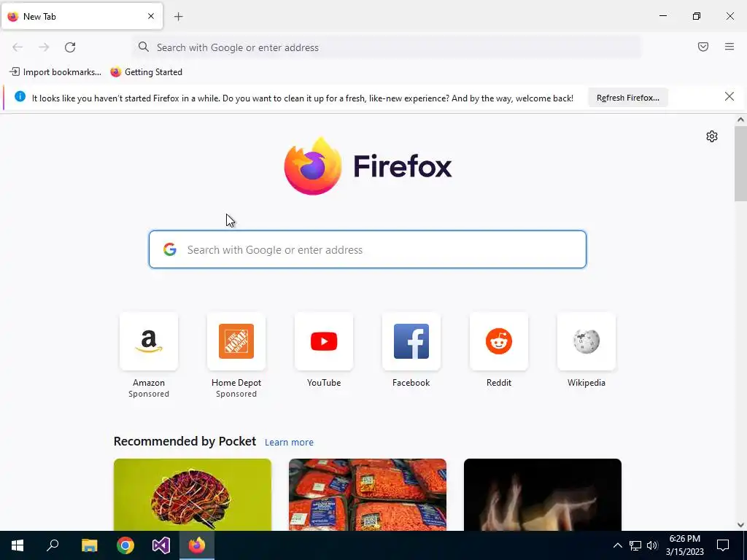Viewport: 747px width, 560px height.
Task: Open the dark blurred figure Pocket story
Action: [543, 495]
